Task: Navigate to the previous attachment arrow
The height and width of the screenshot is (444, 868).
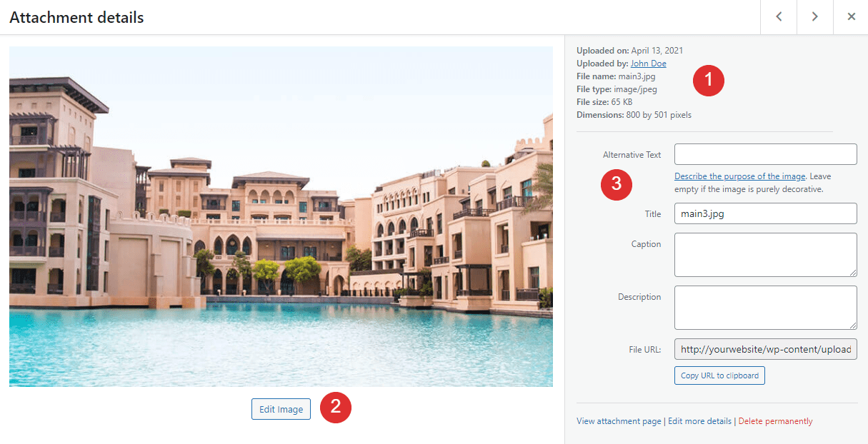Action: tap(778, 16)
